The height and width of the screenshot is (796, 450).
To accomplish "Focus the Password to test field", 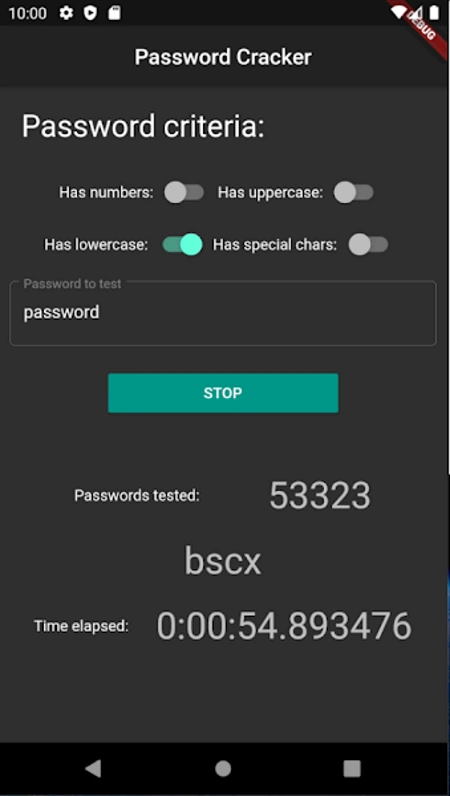I will (223, 313).
